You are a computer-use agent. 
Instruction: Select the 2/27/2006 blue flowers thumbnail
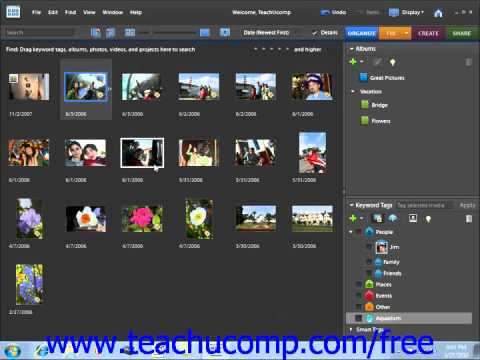(29, 284)
